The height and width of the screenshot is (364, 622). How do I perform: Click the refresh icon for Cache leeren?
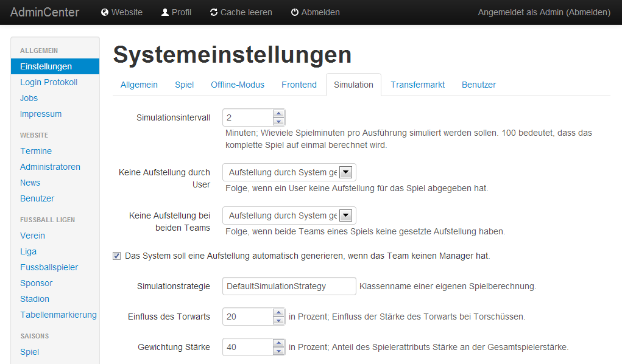(x=214, y=12)
